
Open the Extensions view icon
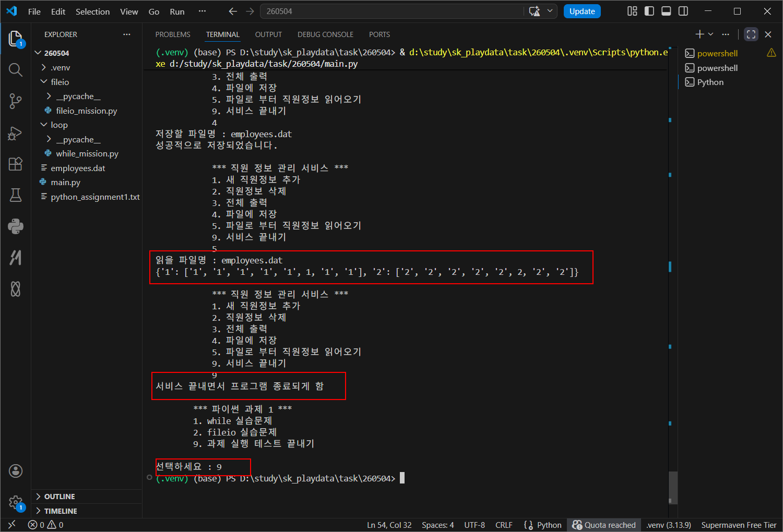[16, 164]
